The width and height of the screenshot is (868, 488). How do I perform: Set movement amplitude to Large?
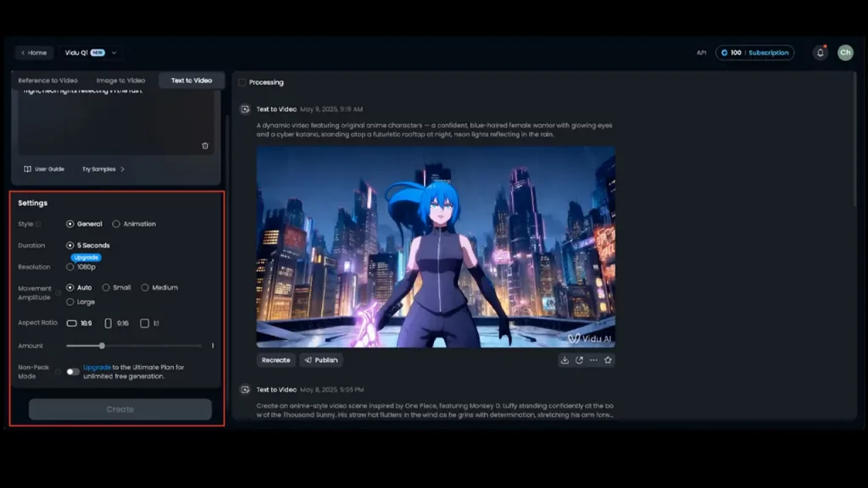[x=81, y=302]
